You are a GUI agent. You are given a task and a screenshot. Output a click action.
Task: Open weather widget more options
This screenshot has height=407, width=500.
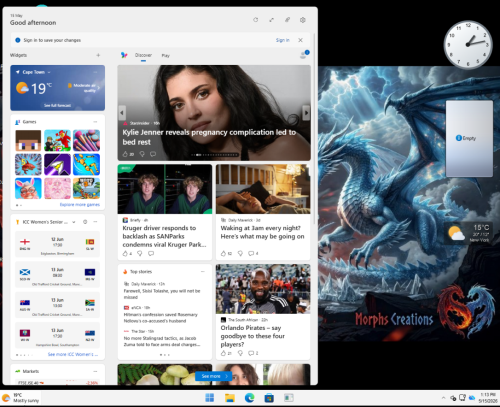(x=95, y=72)
